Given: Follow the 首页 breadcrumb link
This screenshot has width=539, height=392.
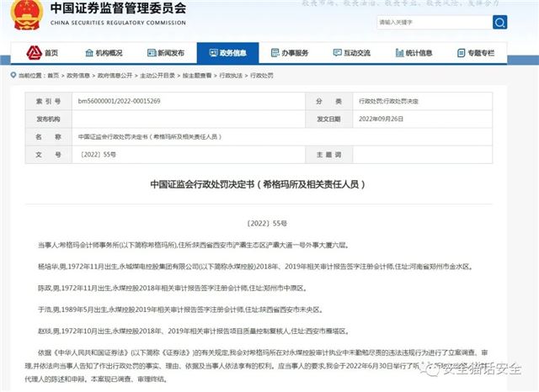Looking at the screenshot, I should (x=53, y=76).
